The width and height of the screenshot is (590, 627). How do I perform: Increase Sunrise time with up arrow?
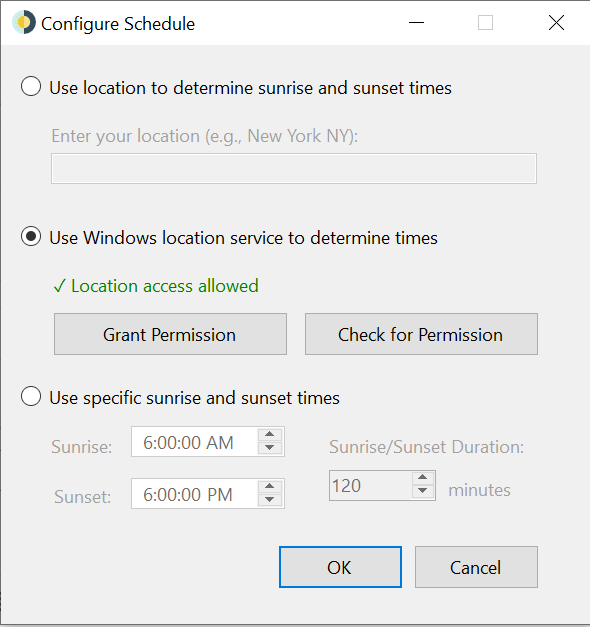pyautogui.click(x=270, y=435)
